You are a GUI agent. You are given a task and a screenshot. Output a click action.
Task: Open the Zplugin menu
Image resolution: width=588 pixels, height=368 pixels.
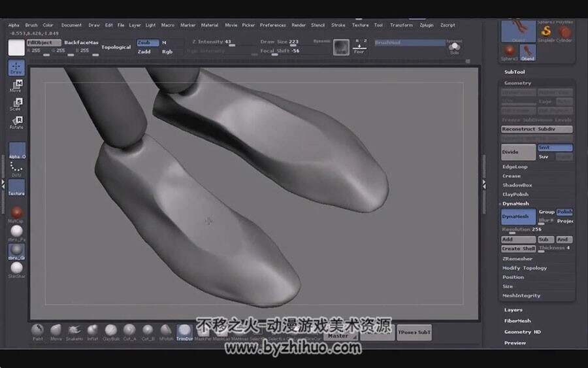coord(427,25)
